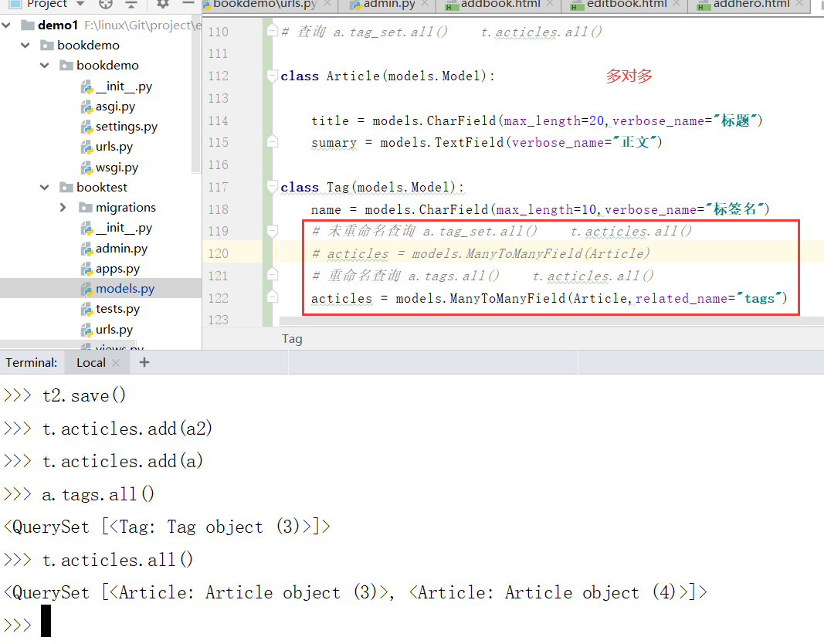Click in class Article definition line
Viewport: 824px width, 644px height.
pyautogui.click(x=388, y=76)
